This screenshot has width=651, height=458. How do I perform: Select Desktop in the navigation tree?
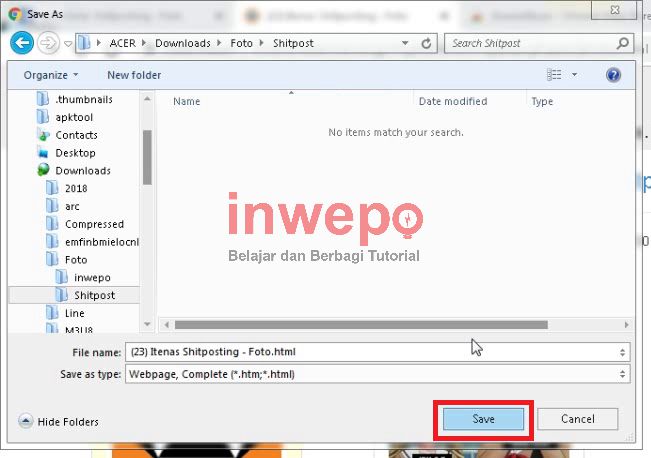76,153
